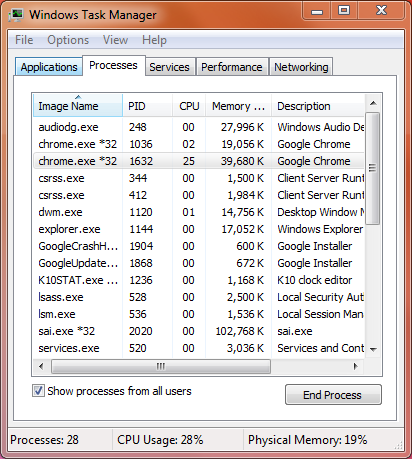Click the Windows Explorer description cell

(x=320, y=229)
